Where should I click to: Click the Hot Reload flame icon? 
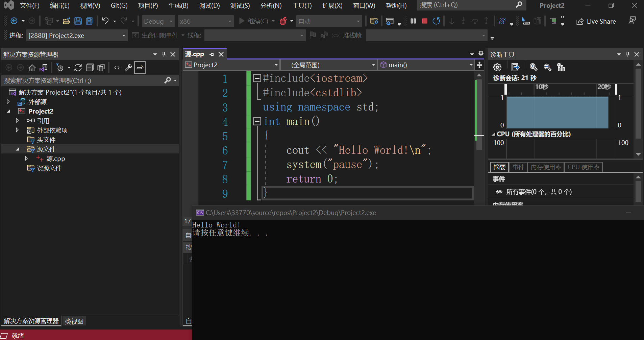point(283,21)
